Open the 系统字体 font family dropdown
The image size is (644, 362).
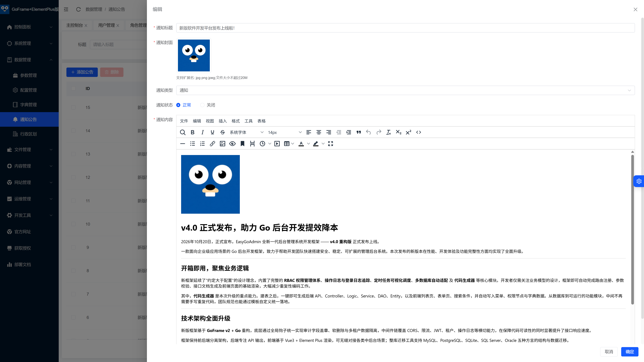[x=247, y=132]
